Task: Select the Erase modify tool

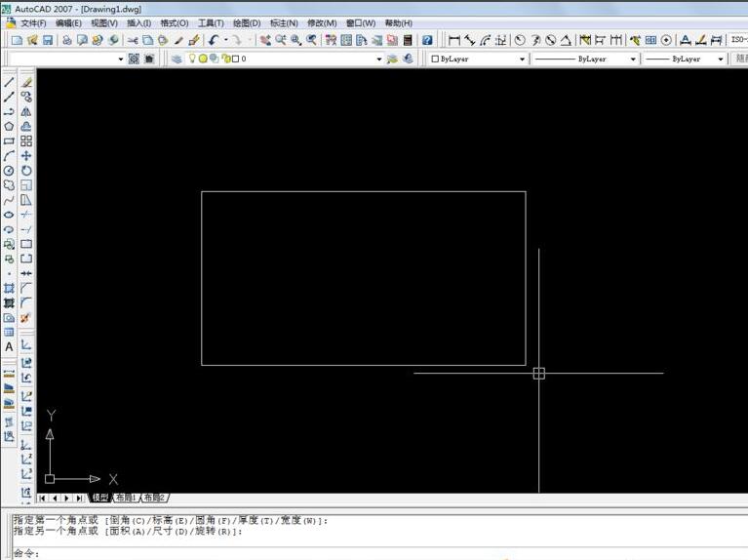Action: click(x=26, y=82)
